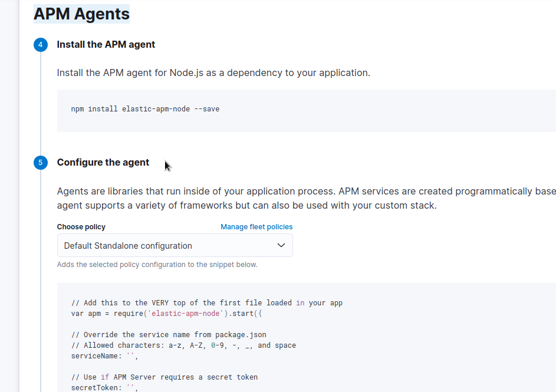Screen dimensions: 556x392
Task: Click the 'Allowed characters' comment line
Action: click(184, 345)
